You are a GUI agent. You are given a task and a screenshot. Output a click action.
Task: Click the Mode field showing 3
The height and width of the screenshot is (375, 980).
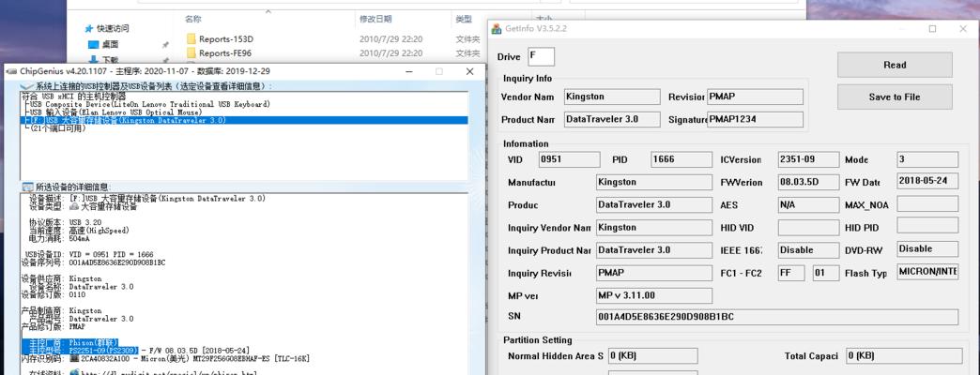pos(927,159)
